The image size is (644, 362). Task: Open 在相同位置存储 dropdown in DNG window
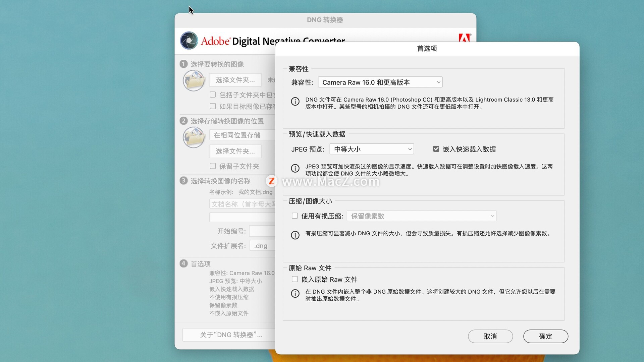pos(242,135)
